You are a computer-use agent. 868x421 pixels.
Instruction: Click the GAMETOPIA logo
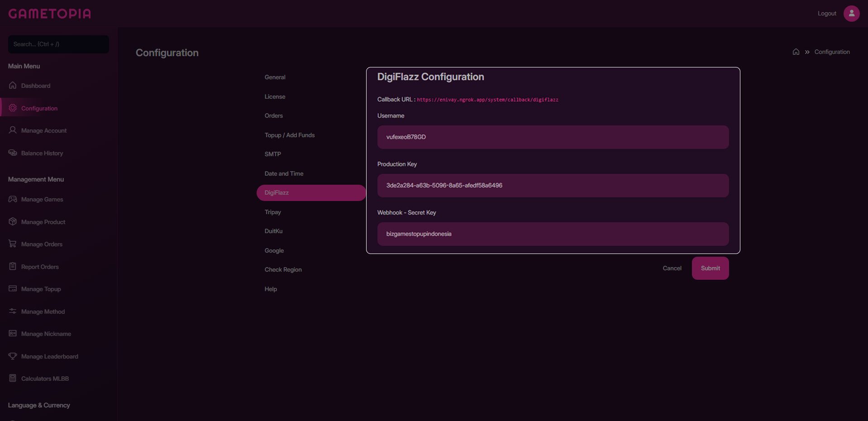(x=50, y=14)
